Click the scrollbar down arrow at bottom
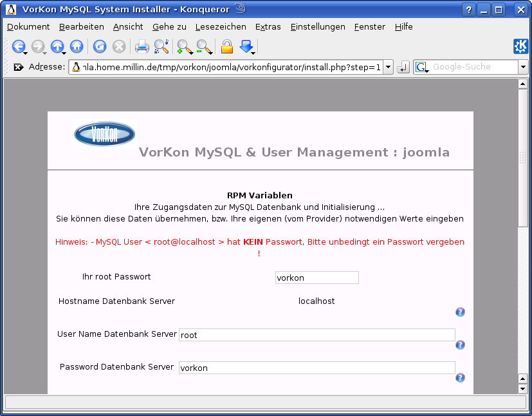532x416 pixels. 523,389
